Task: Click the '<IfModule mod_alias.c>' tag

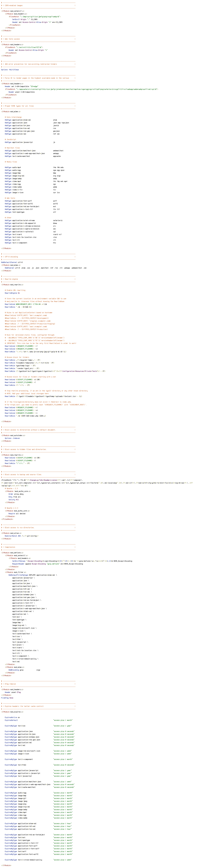Action: pos(11,533)
